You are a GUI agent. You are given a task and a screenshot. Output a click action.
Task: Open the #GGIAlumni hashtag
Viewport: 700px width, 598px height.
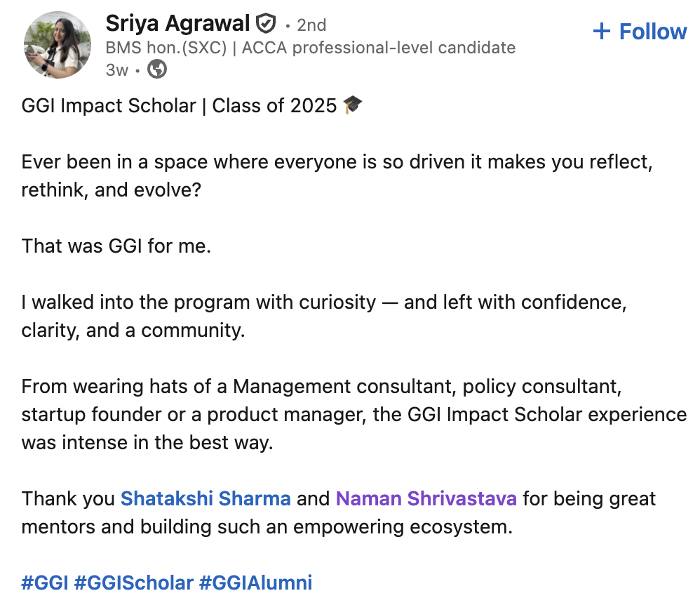pyautogui.click(x=255, y=583)
